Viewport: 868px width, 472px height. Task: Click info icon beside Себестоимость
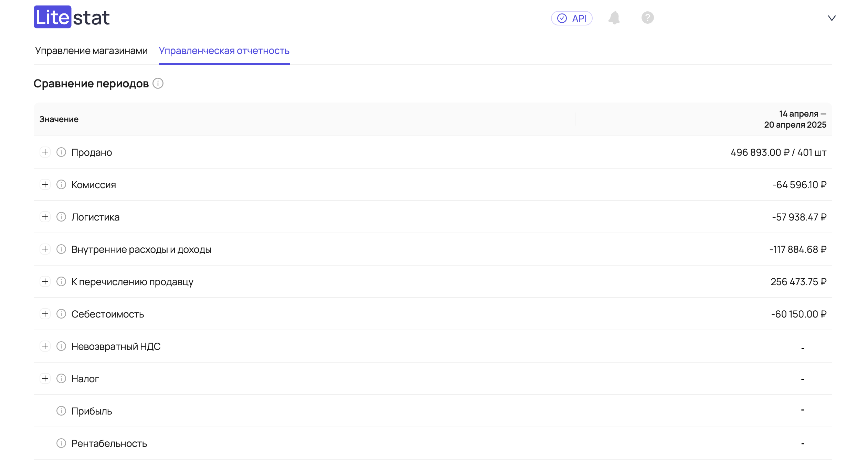pyautogui.click(x=61, y=314)
